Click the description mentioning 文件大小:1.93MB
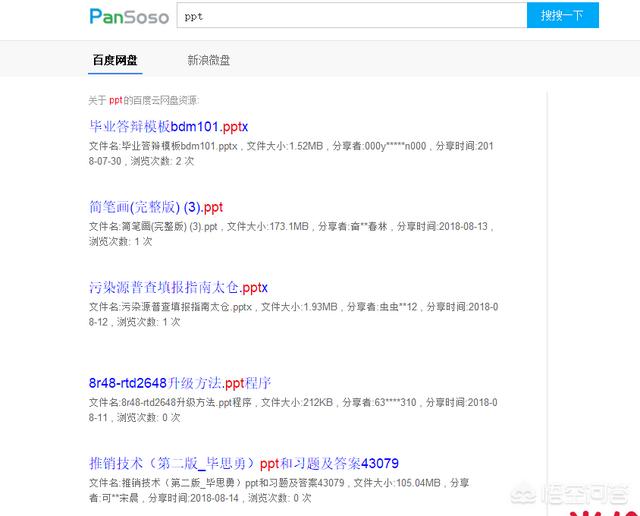Viewport: 640px width, 516px height. coord(293,314)
